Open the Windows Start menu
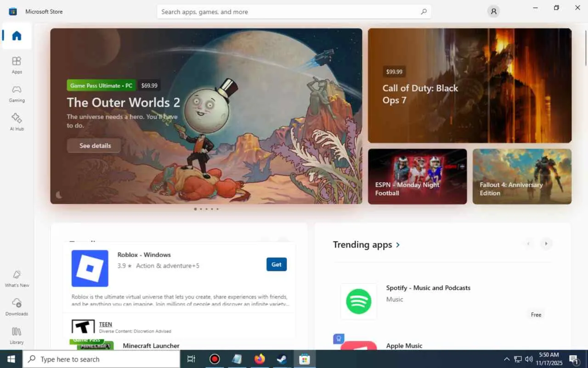Screen dimensions: 588x368 point(11,359)
